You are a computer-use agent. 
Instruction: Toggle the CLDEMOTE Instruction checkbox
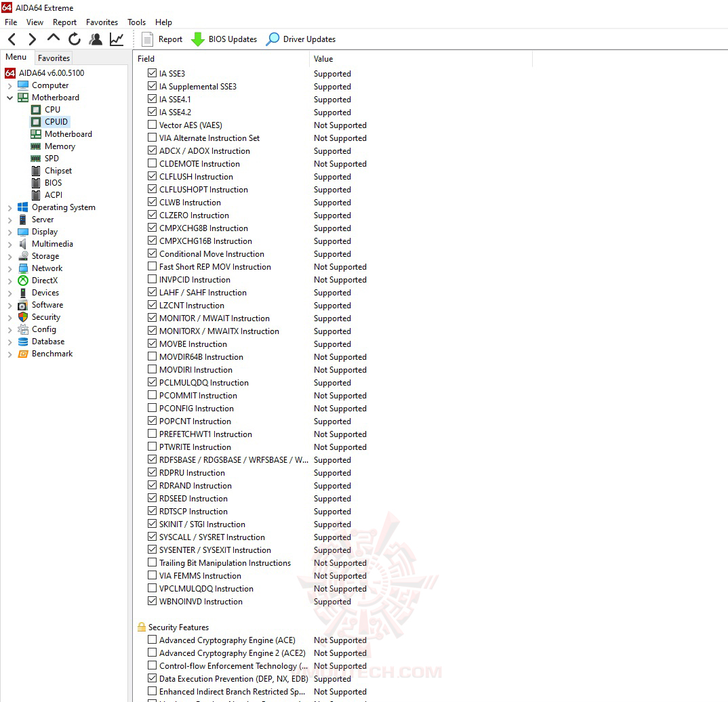pos(153,163)
